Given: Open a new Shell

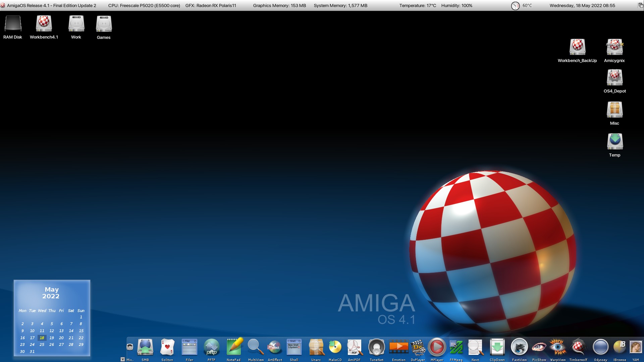Looking at the screenshot, I should tap(294, 348).
